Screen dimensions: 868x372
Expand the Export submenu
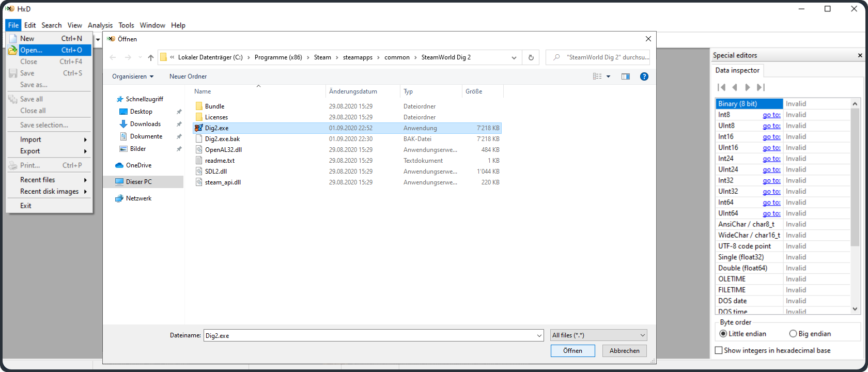tap(49, 151)
